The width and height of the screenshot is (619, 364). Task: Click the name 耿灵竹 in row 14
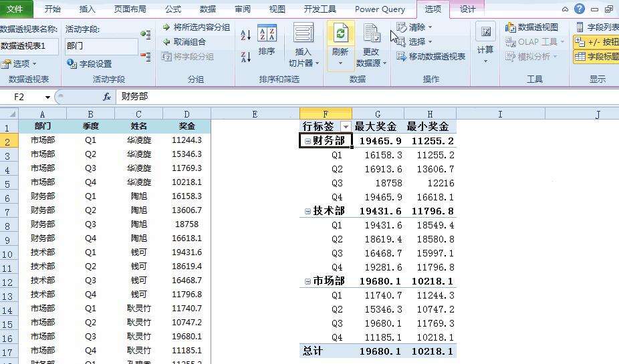point(139,309)
